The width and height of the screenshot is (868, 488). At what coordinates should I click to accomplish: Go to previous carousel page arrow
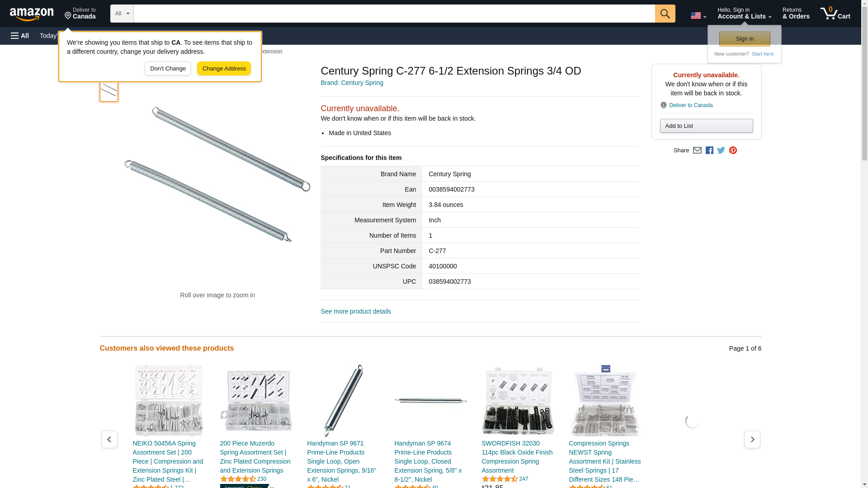pos(109,439)
